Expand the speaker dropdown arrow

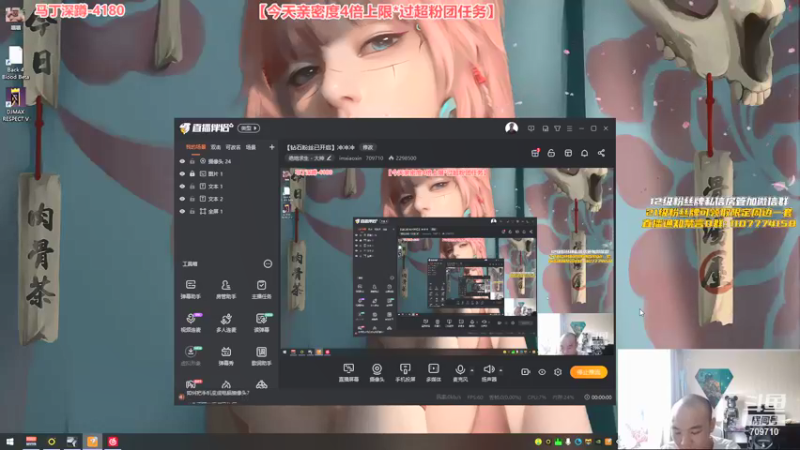(501, 370)
